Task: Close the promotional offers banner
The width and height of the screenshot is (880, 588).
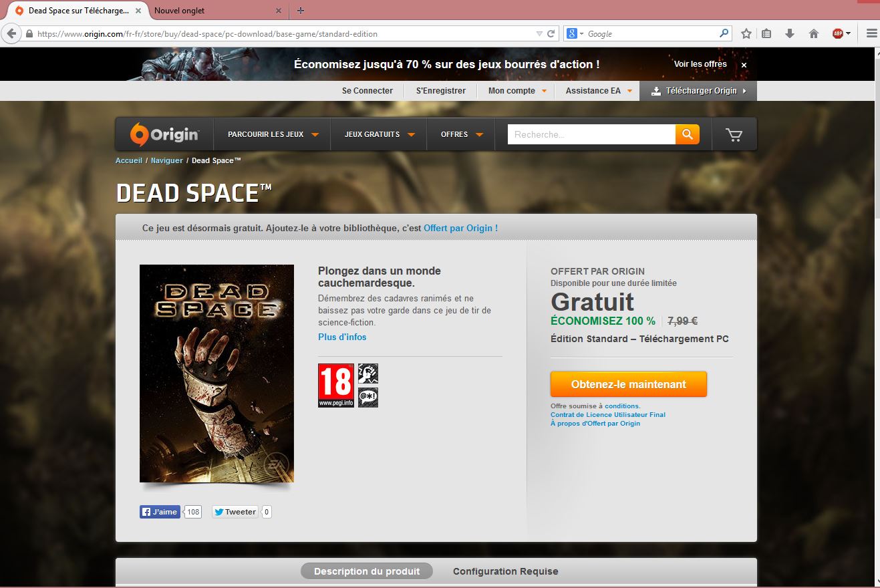Action: 744,65
